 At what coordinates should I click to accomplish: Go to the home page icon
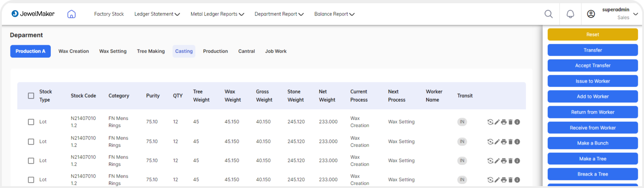coord(71,14)
